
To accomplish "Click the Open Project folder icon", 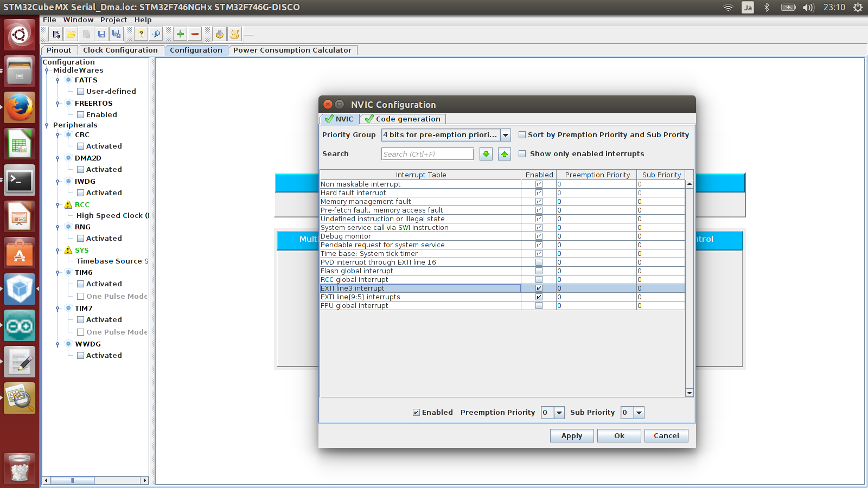I will click(71, 34).
